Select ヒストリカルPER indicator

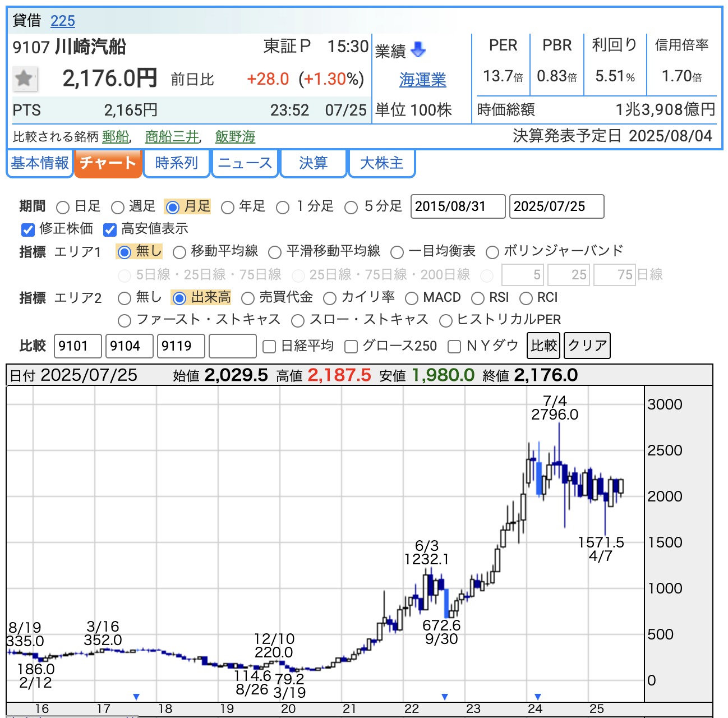(x=446, y=321)
